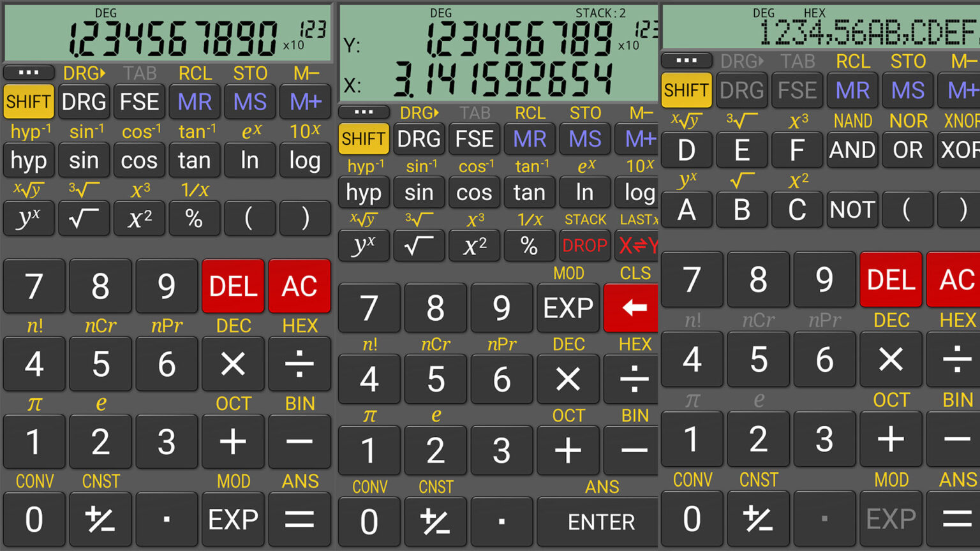The image size is (980, 551).
Task: Enable hyperbolic mode with hyp key
Action: tap(28, 160)
